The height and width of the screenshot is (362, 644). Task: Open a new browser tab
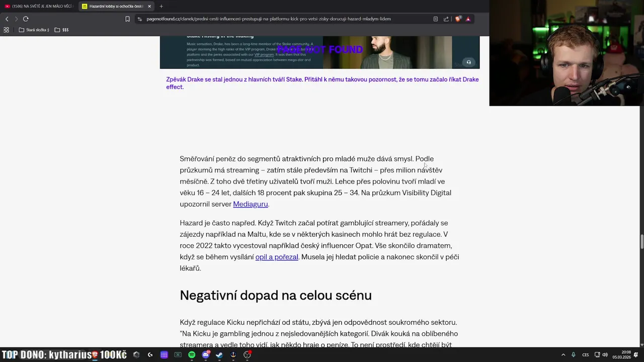click(x=161, y=6)
